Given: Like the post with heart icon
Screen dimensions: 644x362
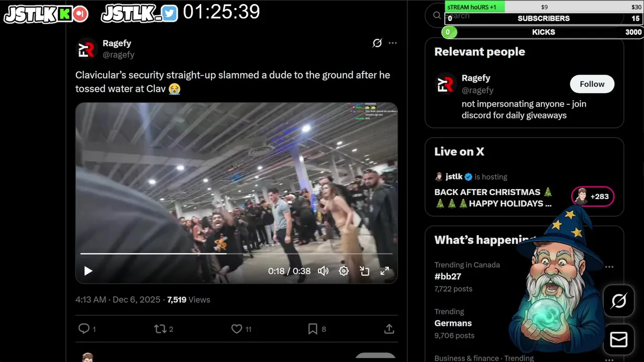Looking at the screenshot, I should point(236,329).
